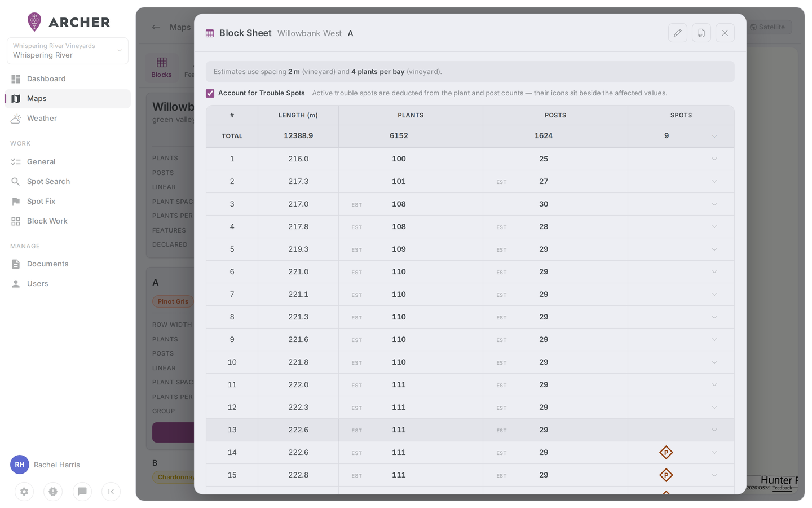Click row 3 posts value 30
812x508 pixels.
tap(544, 204)
